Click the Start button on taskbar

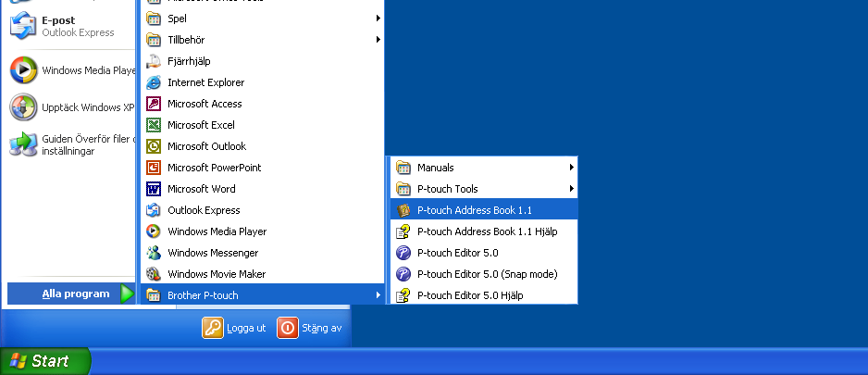pyautogui.click(x=44, y=361)
